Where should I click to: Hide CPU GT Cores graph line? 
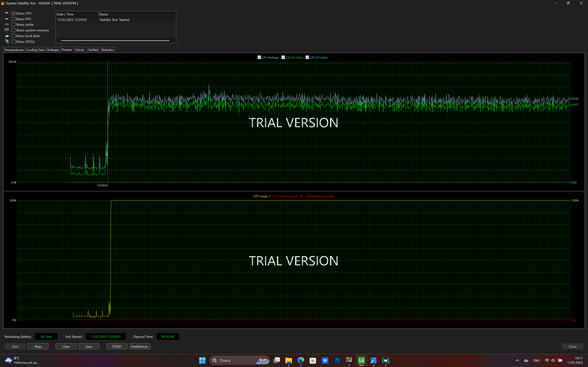pyautogui.click(x=307, y=57)
